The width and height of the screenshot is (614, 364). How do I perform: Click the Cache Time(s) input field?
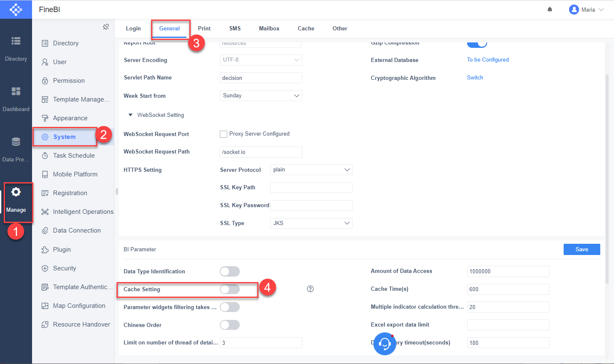coord(508,289)
